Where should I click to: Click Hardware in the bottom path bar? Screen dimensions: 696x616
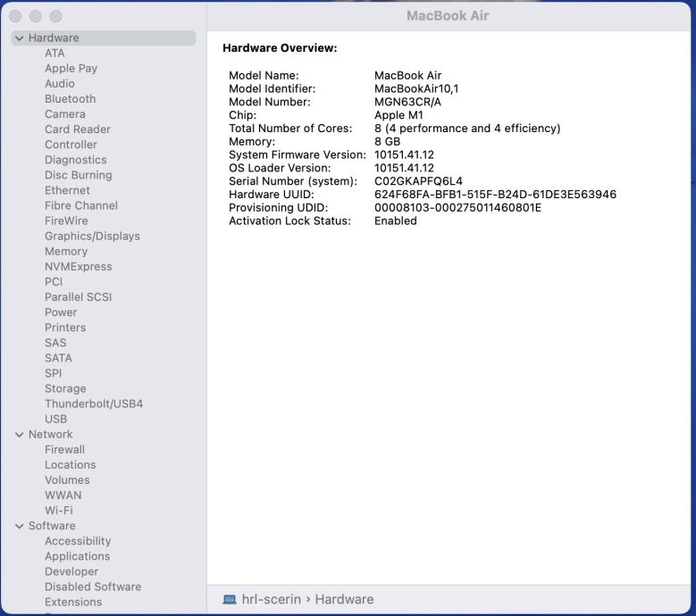(344, 600)
